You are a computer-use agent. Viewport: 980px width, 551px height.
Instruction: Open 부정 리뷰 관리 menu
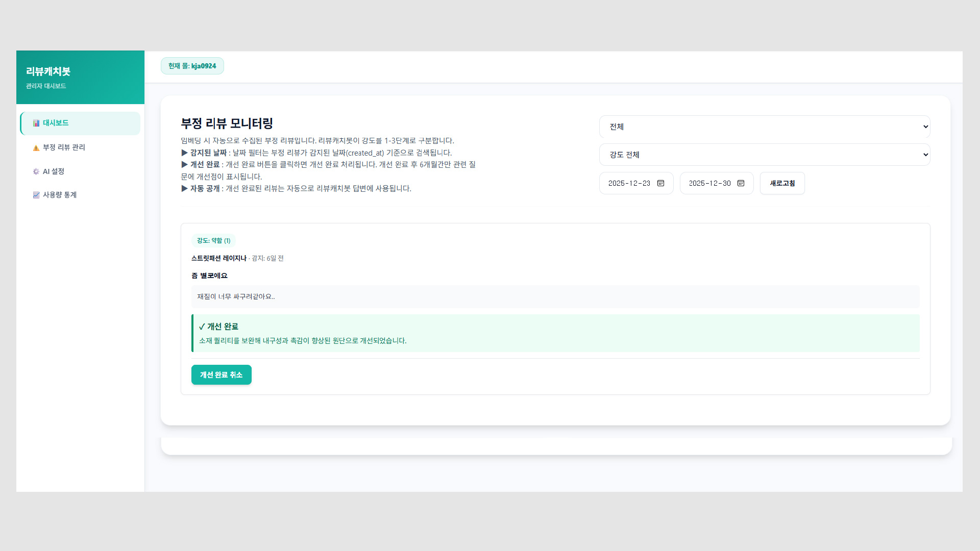(64, 147)
